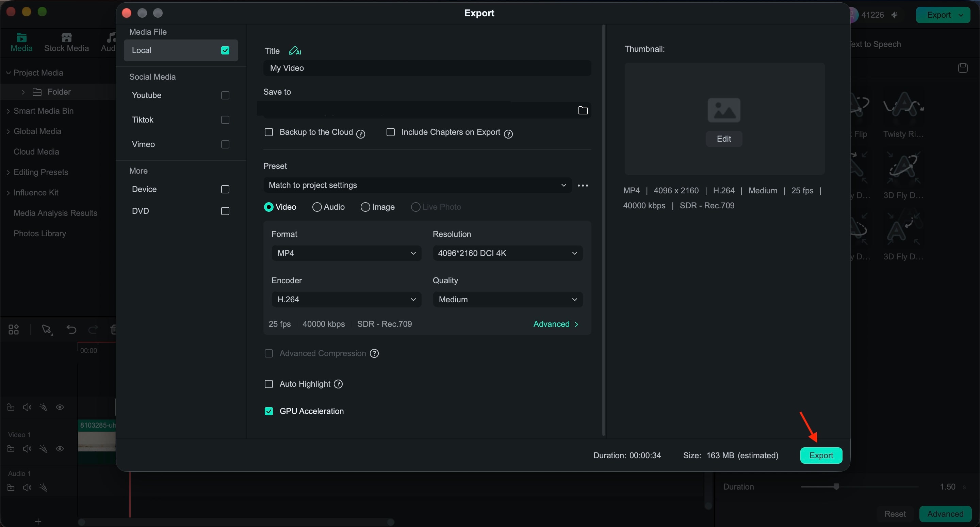The image size is (980, 527).
Task: Disable the GPU Acceleration checkbox
Action: click(x=268, y=411)
